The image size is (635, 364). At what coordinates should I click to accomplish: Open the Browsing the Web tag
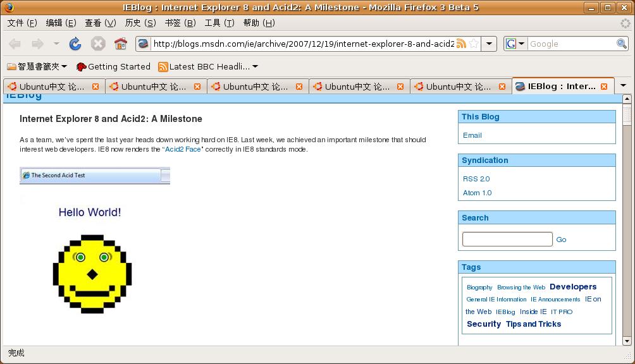[521, 287]
